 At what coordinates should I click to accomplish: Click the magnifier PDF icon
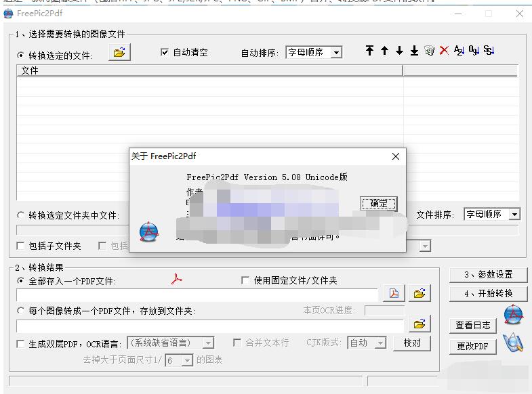click(x=513, y=342)
